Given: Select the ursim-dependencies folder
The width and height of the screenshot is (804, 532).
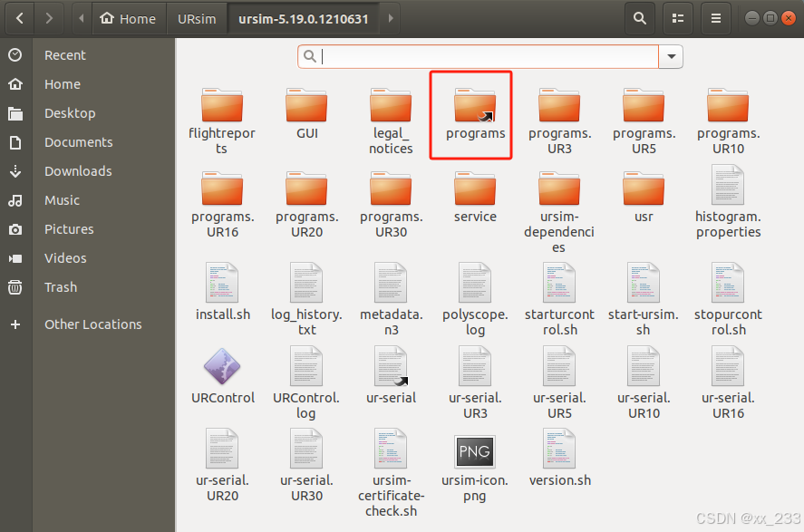Looking at the screenshot, I should tap(559, 212).
